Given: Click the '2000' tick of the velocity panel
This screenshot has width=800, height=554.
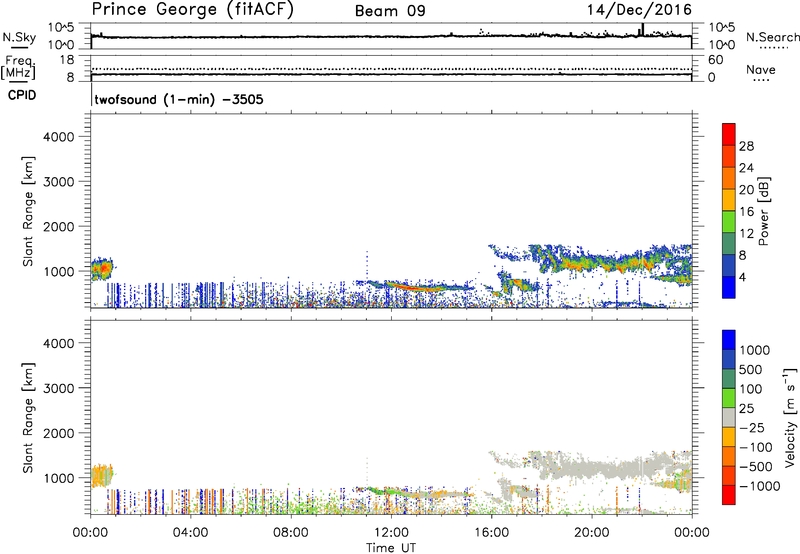Looking at the screenshot, I should (x=58, y=433).
